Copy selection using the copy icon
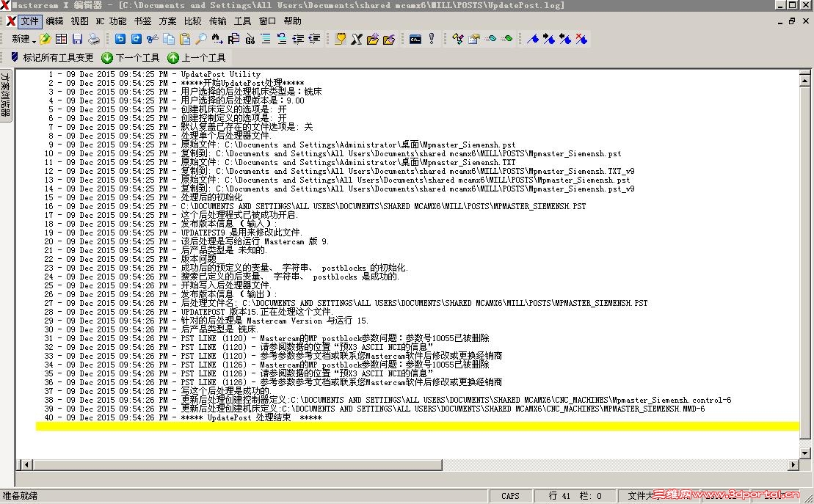Viewport: 814px width, 504px height. coord(169,39)
